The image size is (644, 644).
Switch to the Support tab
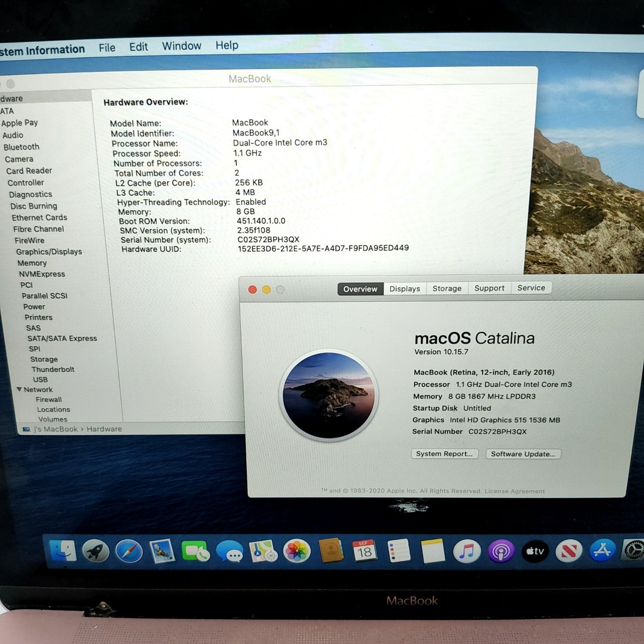(x=489, y=288)
